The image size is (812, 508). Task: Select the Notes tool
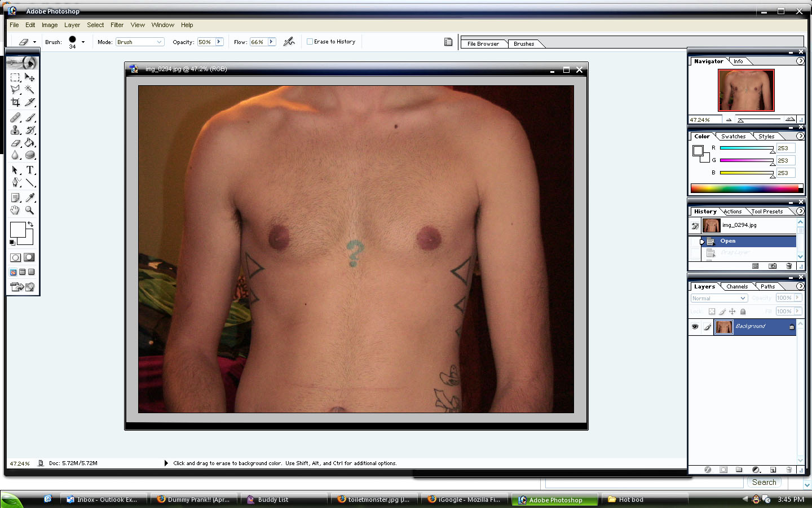pos(15,198)
